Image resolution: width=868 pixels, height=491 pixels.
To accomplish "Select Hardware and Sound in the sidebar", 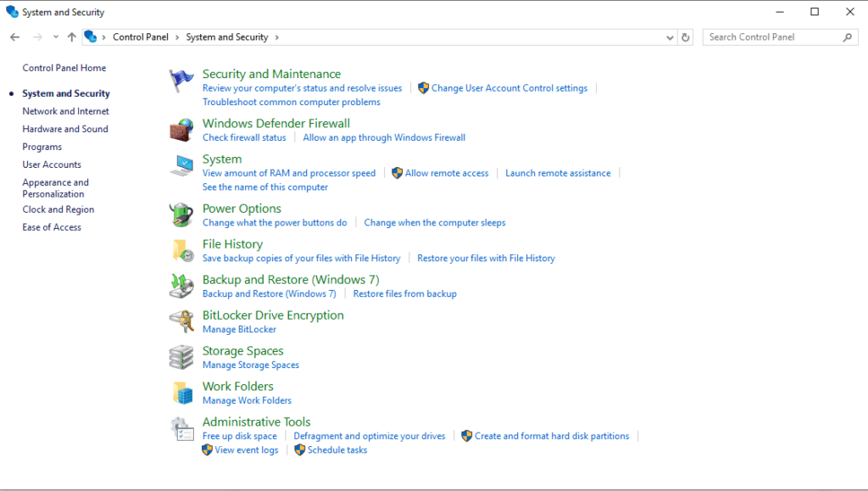I will click(65, 129).
